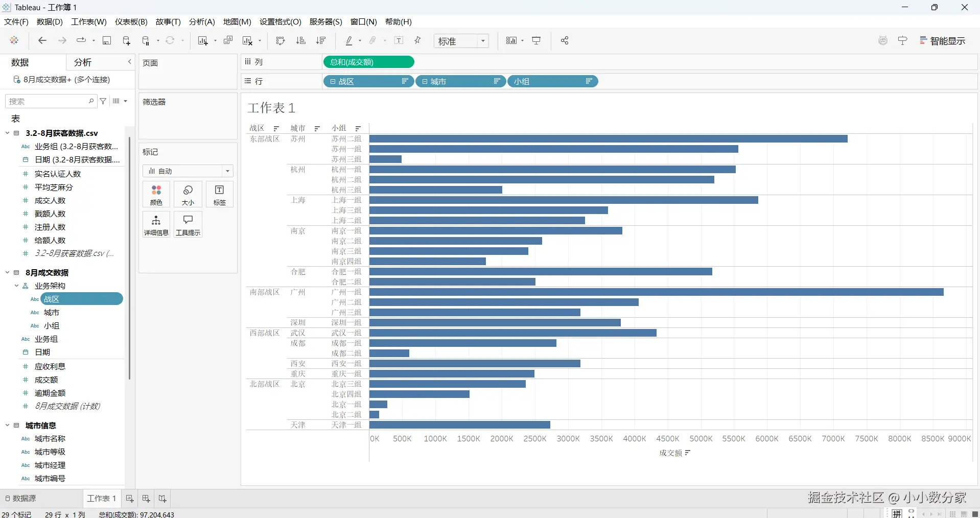
Task: Click the 智能显示 Show Me button
Action: [x=943, y=41]
